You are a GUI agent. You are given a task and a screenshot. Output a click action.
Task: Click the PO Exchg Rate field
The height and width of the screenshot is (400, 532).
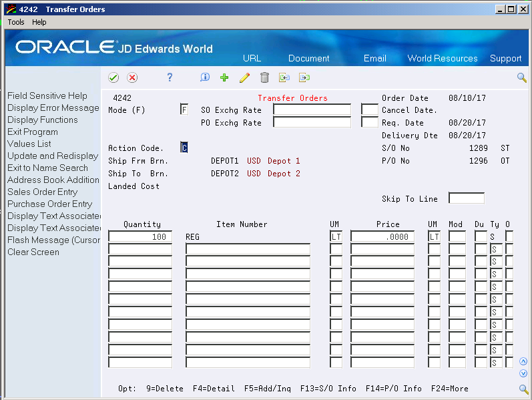312,123
